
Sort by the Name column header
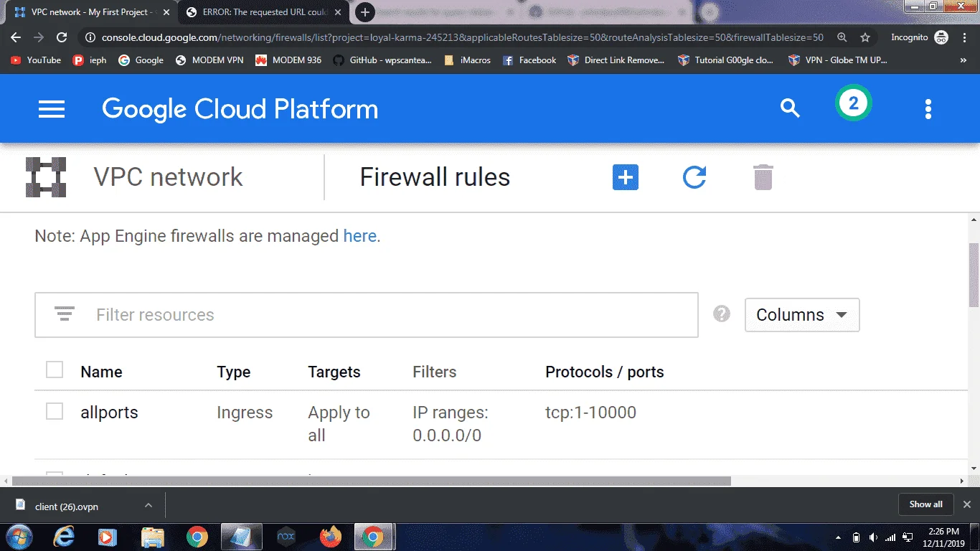coord(101,372)
